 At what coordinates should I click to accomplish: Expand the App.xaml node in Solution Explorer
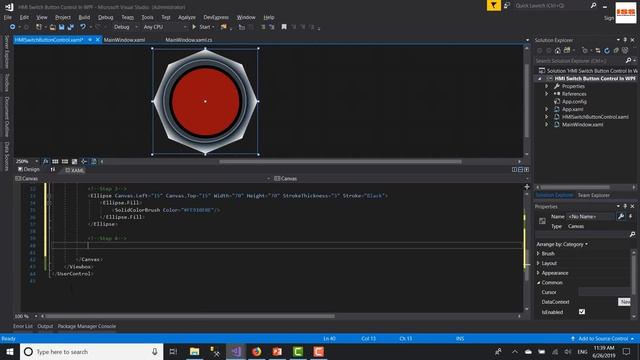click(547, 109)
